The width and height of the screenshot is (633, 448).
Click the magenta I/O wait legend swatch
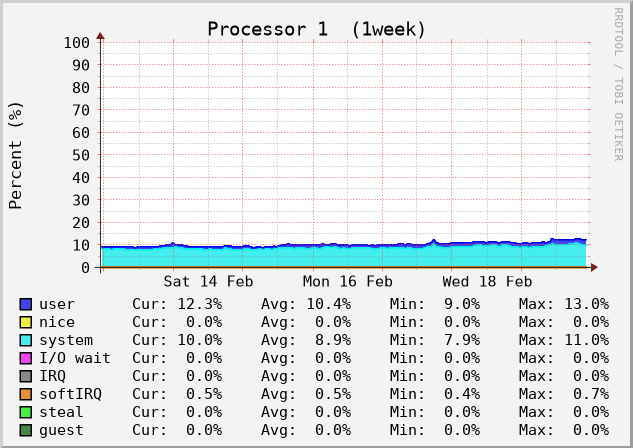click(x=25, y=358)
